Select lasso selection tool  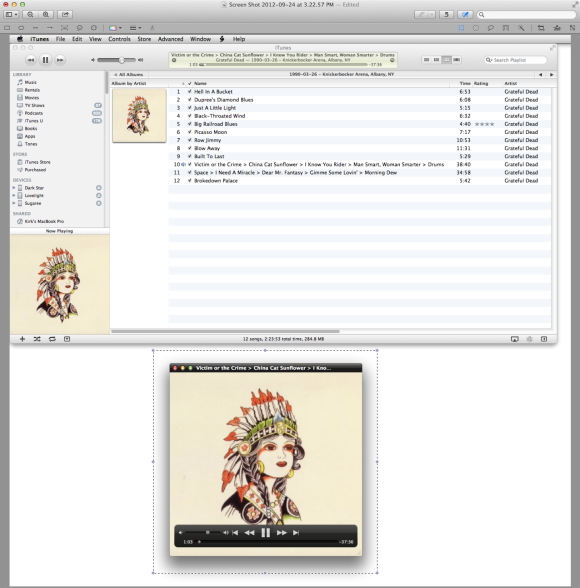(490, 28)
